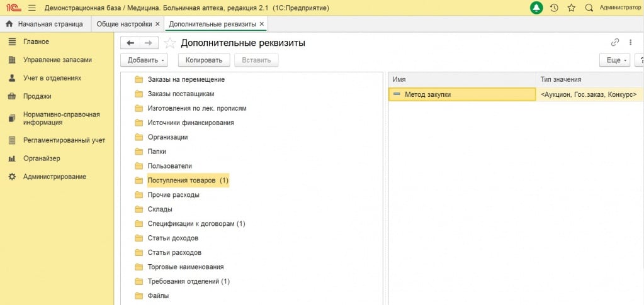Open Администрирование section in sidebar

(x=54, y=177)
